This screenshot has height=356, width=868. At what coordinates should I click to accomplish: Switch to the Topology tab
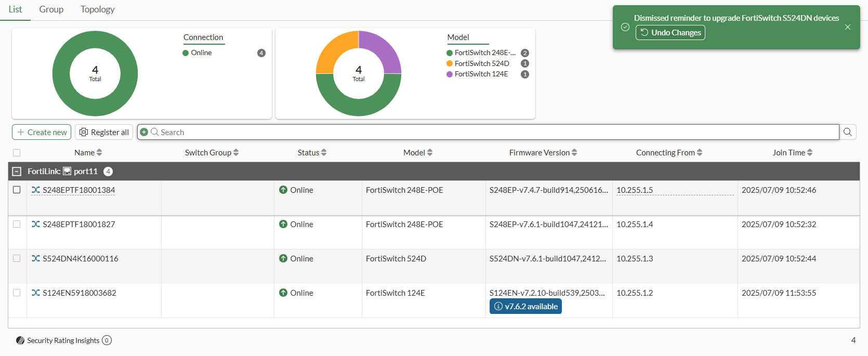[97, 9]
